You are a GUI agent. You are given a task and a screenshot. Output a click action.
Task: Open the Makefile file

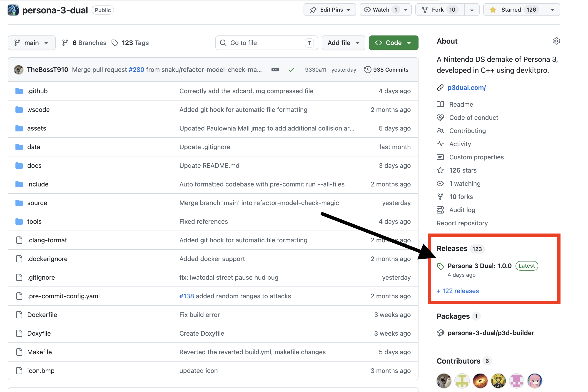click(x=40, y=352)
